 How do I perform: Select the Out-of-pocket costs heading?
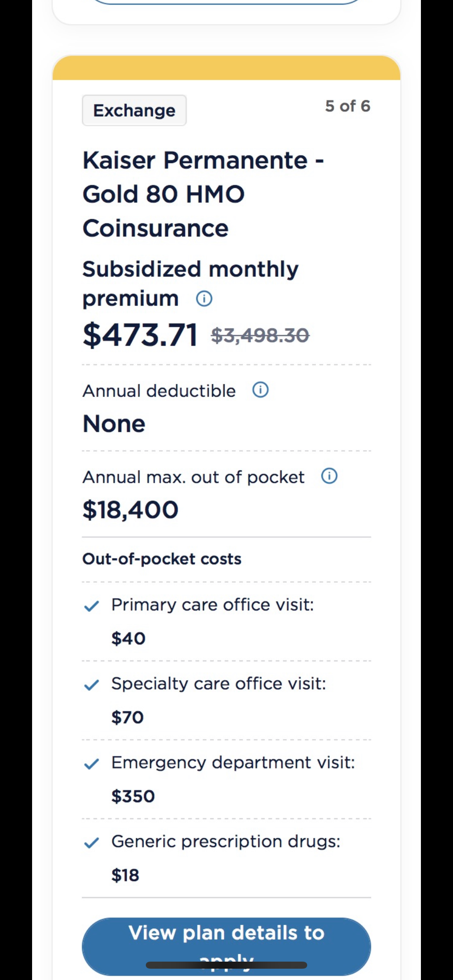click(x=162, y=559)
